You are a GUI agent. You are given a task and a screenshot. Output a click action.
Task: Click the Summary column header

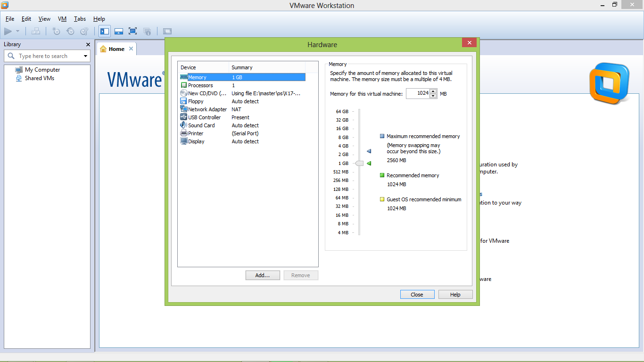(x=267, y=67)
